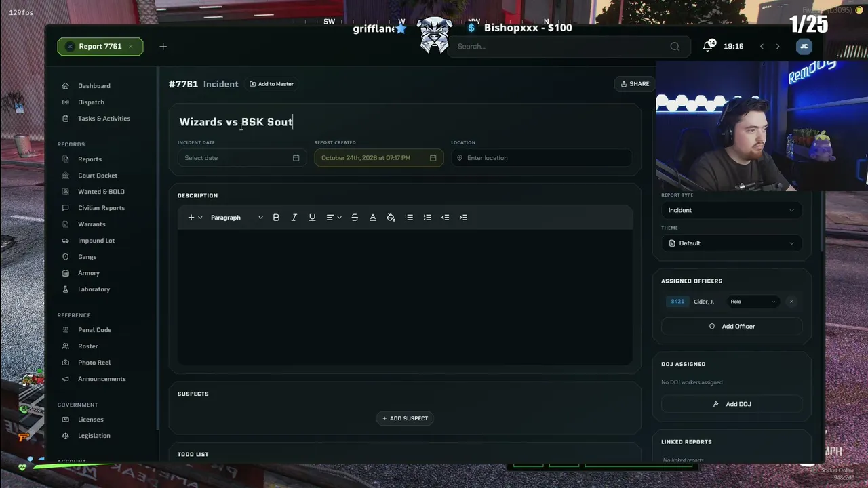
Task: Go to Wanted & BOLO records
Action: [101, 192]
